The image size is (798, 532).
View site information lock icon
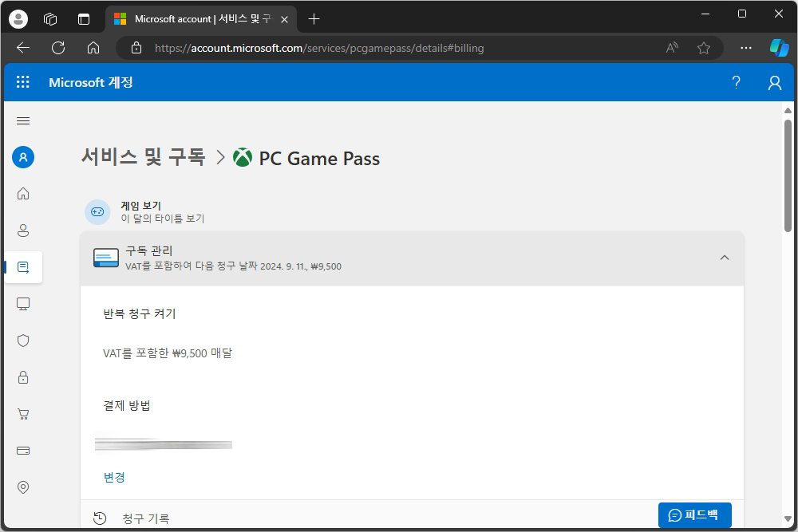(x=136, y=48)
